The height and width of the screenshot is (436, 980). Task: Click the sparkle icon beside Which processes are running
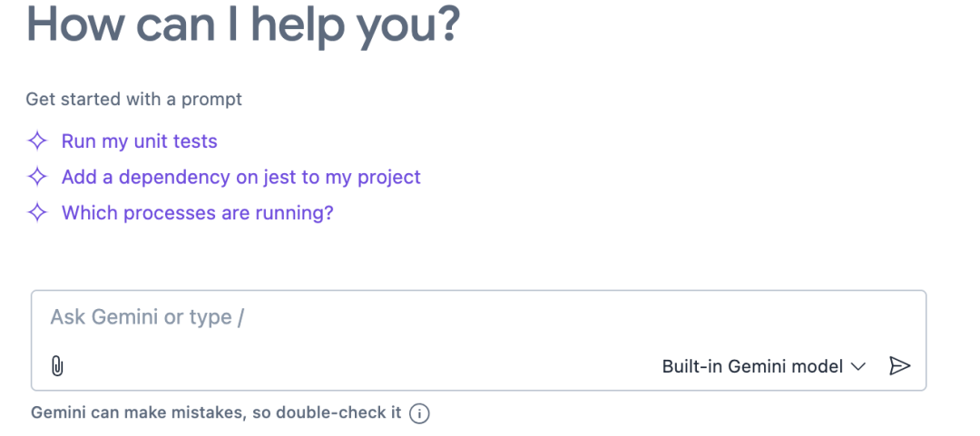pyautogui.click(x=36, y=213)
